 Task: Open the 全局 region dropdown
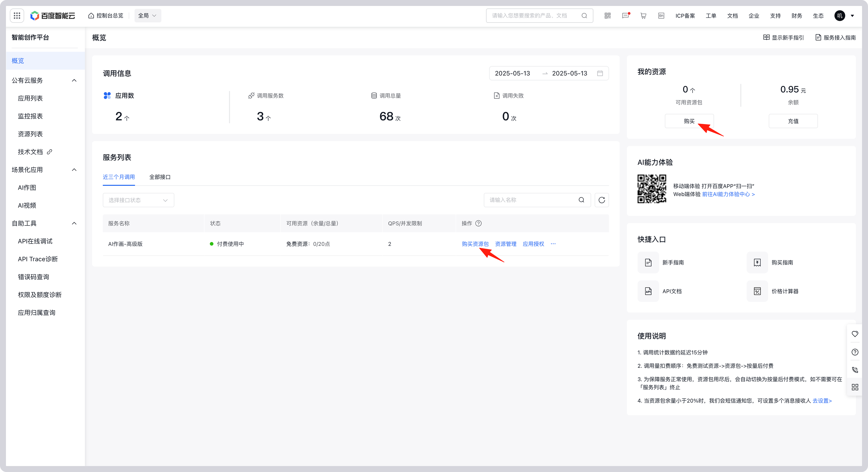coord(148,15)
